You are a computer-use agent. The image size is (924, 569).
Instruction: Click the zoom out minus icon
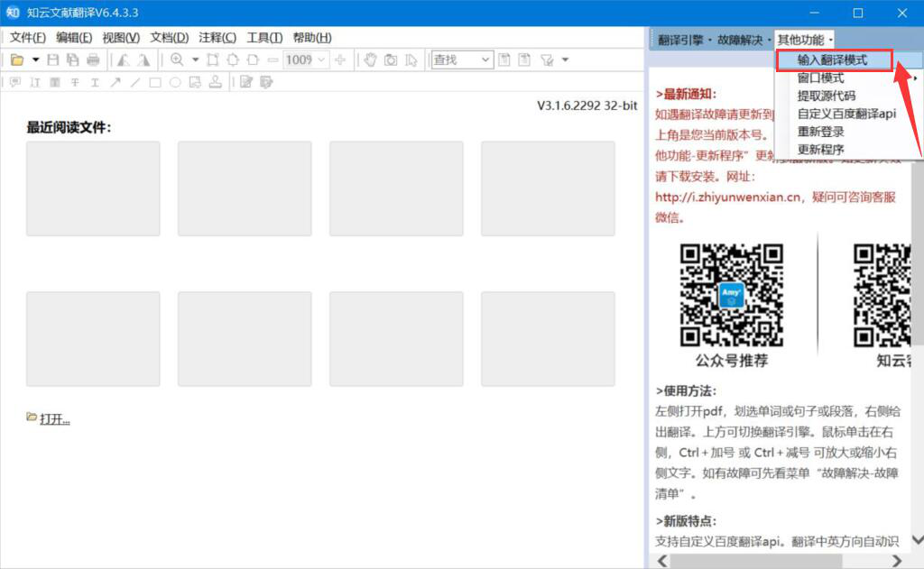tap(273, 60)
